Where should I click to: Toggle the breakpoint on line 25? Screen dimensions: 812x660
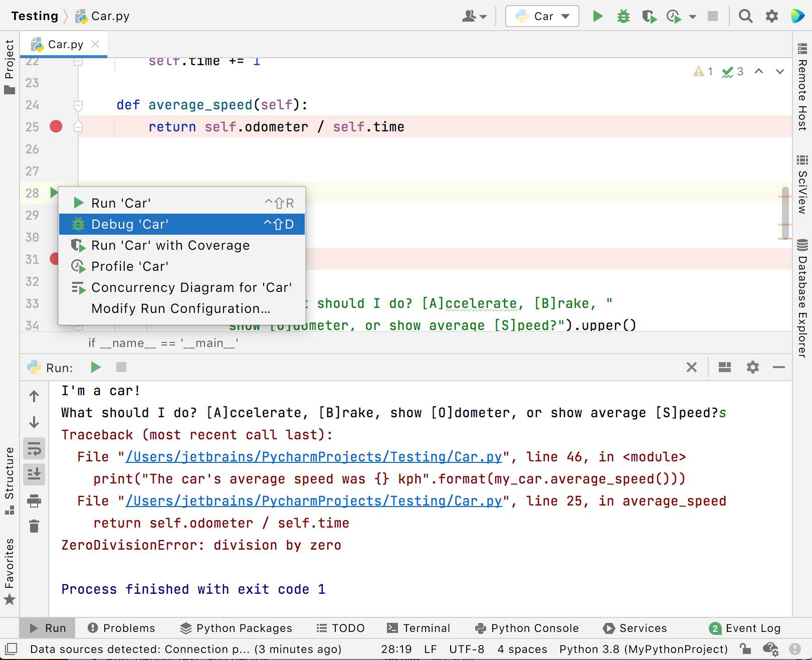(56, 126)
